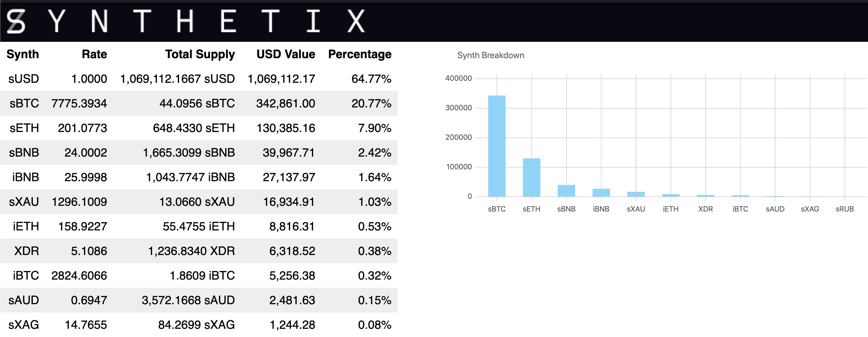This screenshot has width=868, height=337.
Task: Click USD value 342,861.00
Action: [286, 103]
